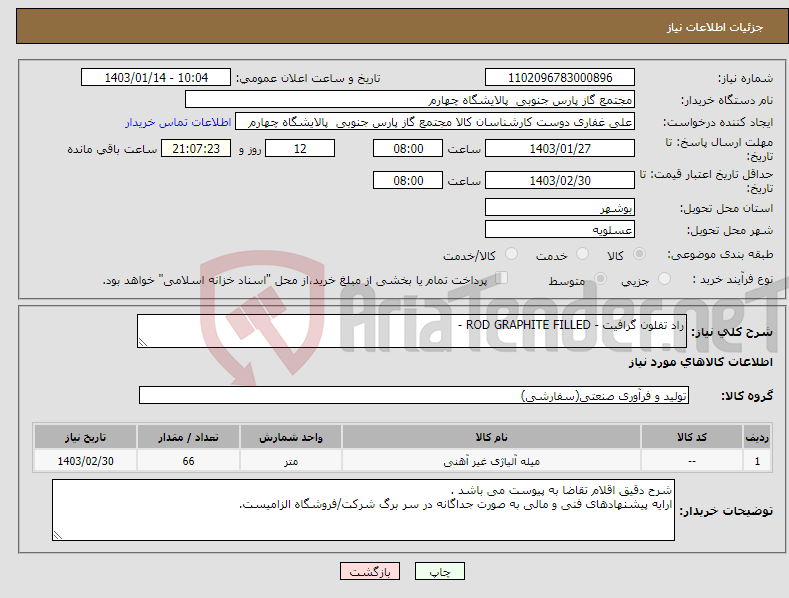Click the announcement date field 1403/01/14 - 10:04
789x598 pixels.
coord(156,78)
